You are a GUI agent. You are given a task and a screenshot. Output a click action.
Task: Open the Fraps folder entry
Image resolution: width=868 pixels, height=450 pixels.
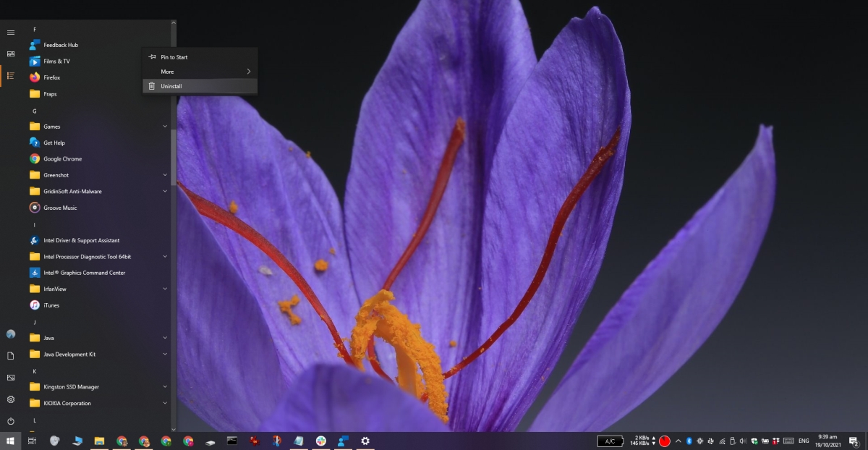pyautogui.click(x=98, y=94)
